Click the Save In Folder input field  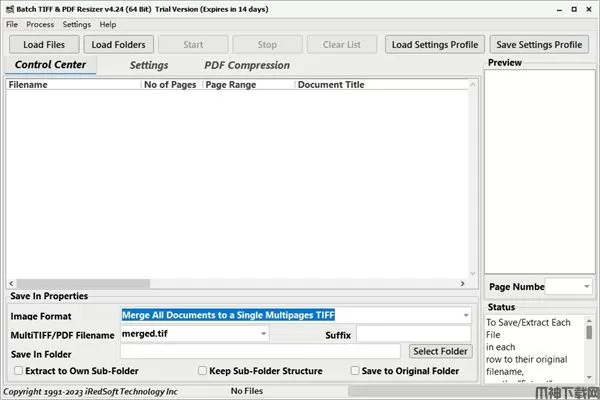click(x=260, y=352)
